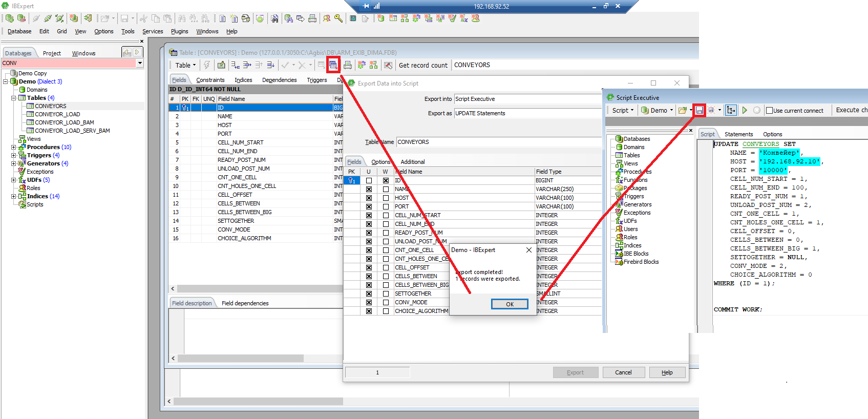This screenshot has height=419, width=868.
Task: Expand the Procedures tree node
Action: point(14,147)
